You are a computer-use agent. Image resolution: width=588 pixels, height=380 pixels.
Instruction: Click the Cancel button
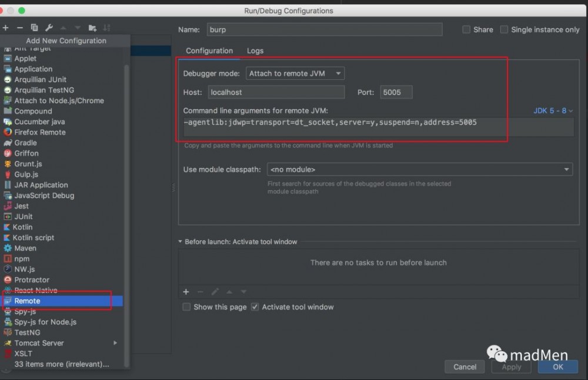(x=465, y=367)
